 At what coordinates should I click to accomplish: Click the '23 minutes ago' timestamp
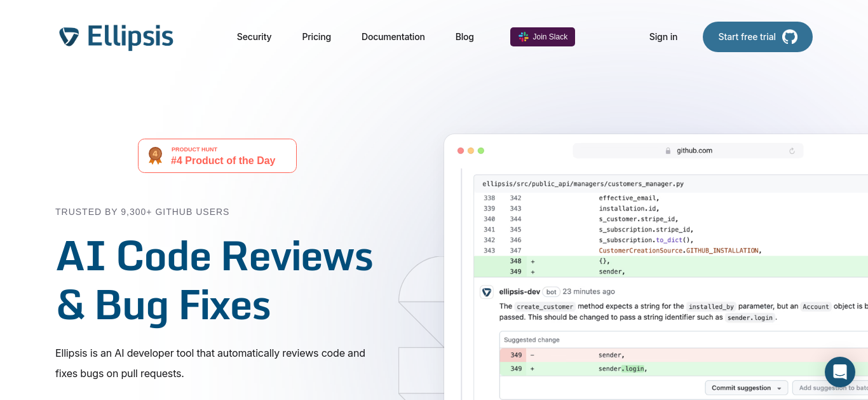coord(589,292)
